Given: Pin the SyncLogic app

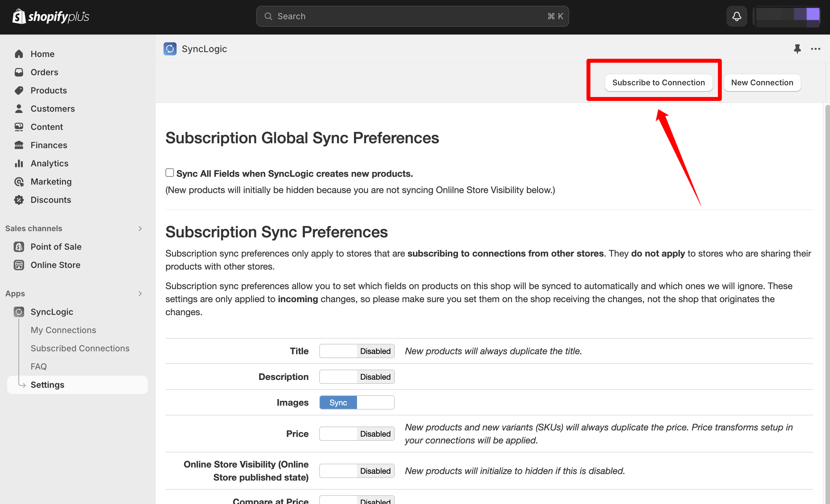Looking at the screenshot, I should click(797, 49).
